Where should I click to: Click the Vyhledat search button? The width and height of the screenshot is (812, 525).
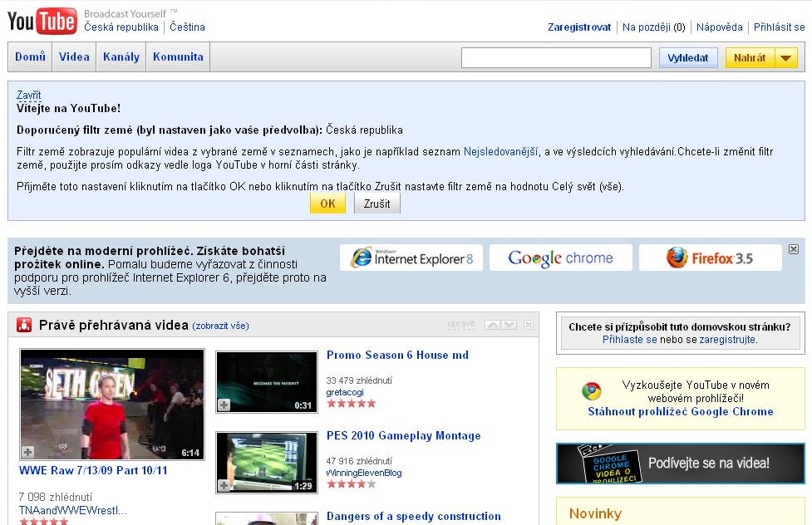pyautogui.click(x=688, y=58)
